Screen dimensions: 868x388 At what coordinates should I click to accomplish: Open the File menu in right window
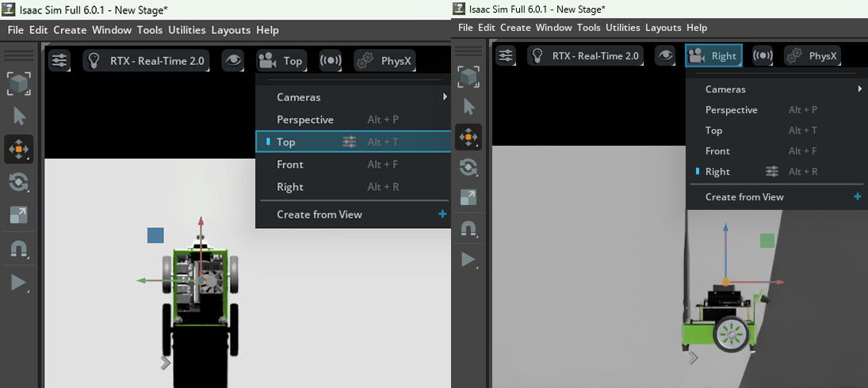coord(465,28)
